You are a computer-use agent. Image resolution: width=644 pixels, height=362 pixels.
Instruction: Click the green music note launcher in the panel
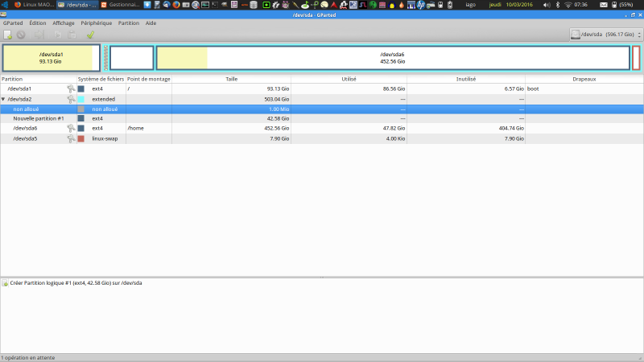point(305,5)
